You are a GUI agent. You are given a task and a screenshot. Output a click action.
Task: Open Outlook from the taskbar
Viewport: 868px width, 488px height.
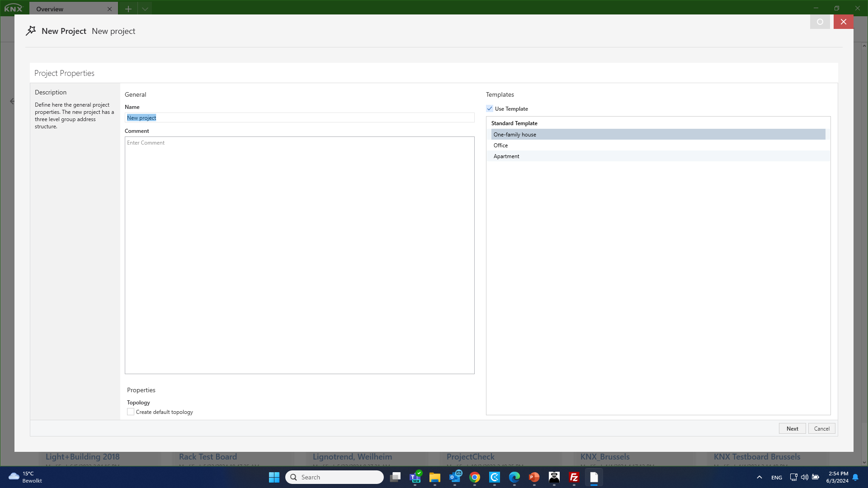(455, 477)
